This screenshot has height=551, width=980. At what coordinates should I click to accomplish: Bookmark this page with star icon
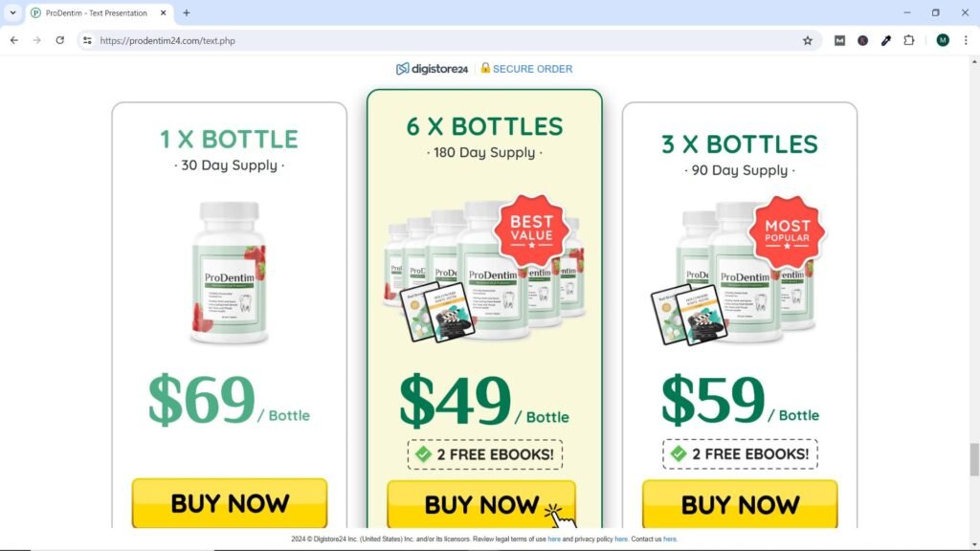click(x=808, y=40)
